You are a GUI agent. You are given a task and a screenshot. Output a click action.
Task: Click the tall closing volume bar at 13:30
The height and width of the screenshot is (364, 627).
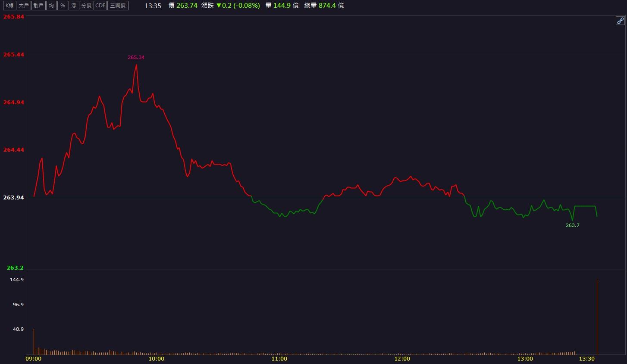point(597,317)
